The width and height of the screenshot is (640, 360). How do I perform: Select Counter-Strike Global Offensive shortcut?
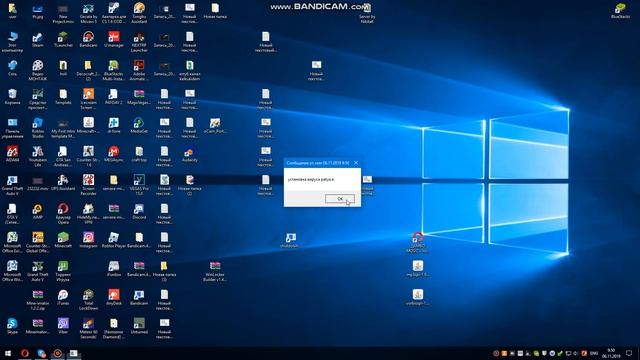(38, 242)
